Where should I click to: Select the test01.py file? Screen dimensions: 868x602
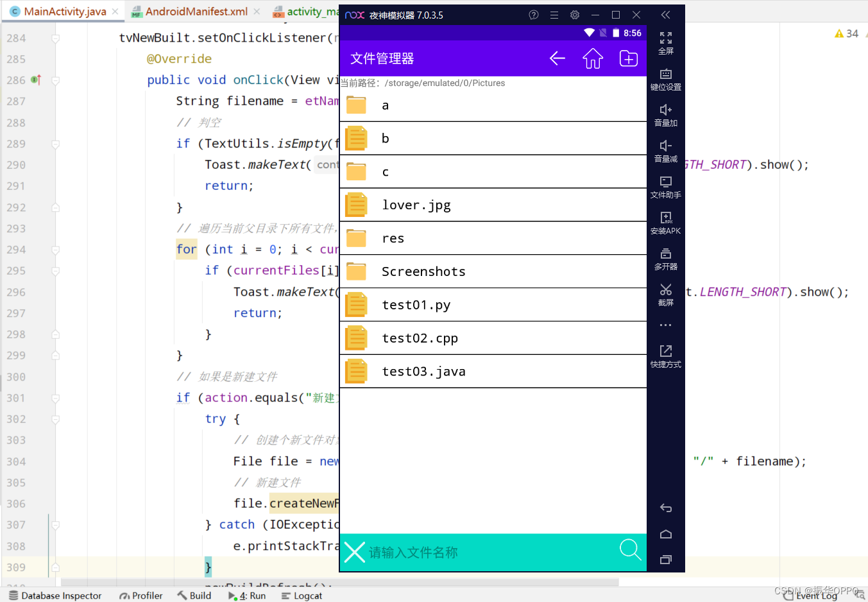tap(493, 305)
